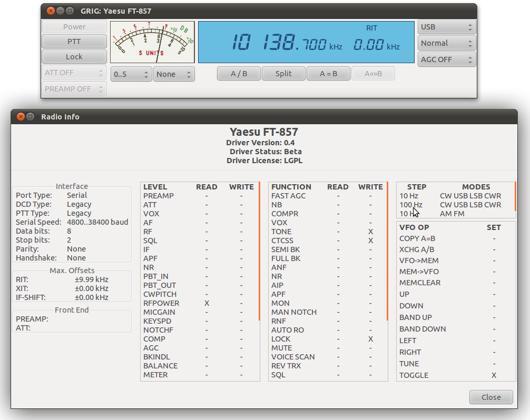Image resolution: width=530 pixels, height=420 pixels.
Task: Click the TOGGLE VFO OP row
Action: click(x=456, y=375)
